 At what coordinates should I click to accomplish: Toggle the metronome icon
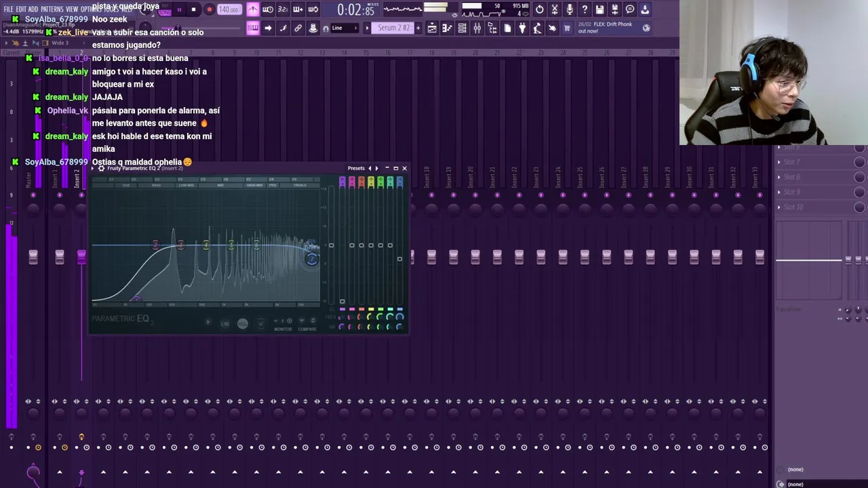point(252,9)
